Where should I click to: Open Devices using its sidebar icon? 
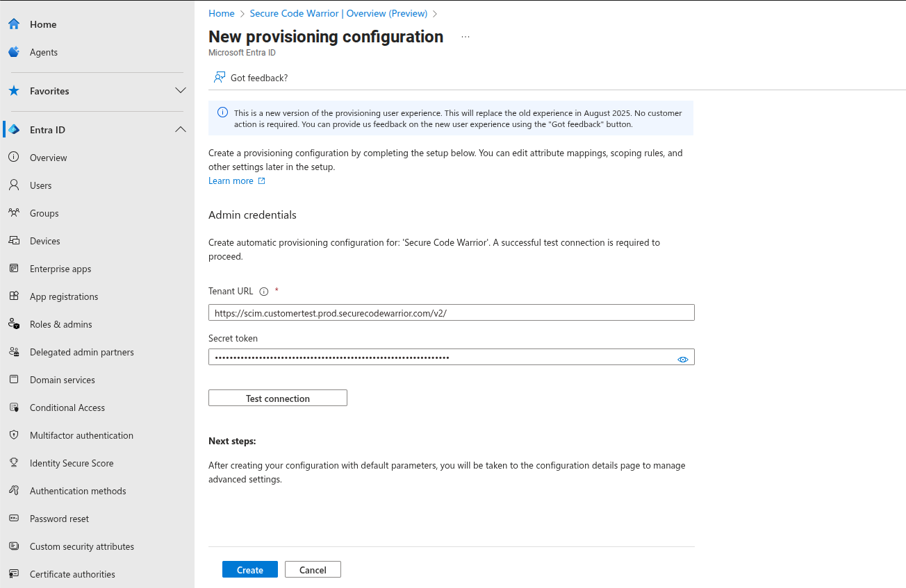[14, 241]
